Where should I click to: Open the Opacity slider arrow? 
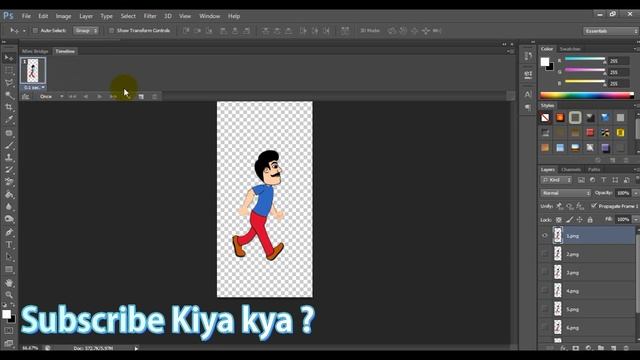636,193
